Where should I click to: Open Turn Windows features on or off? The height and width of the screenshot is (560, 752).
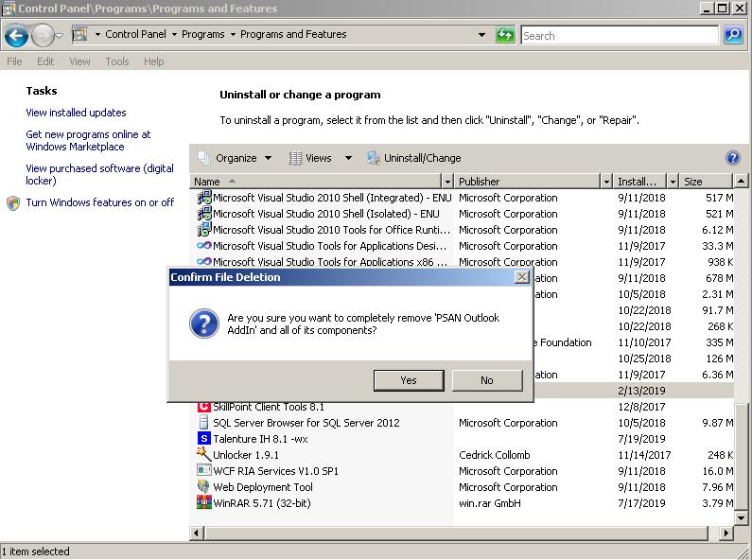[99, 202]
